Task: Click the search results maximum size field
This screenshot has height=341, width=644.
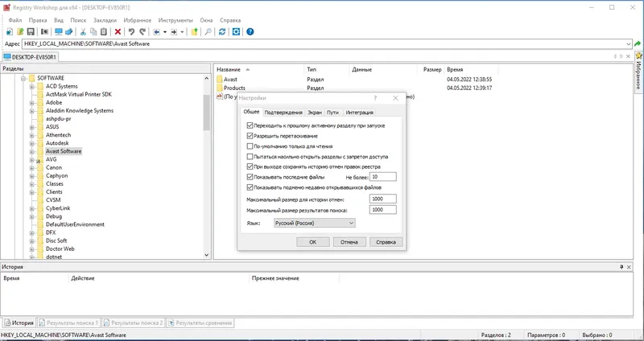Action: click(x=383, y=210)
